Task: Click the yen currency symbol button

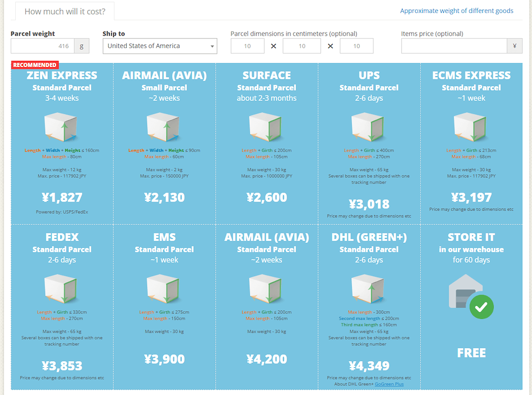Action: (x=515, y=46)
